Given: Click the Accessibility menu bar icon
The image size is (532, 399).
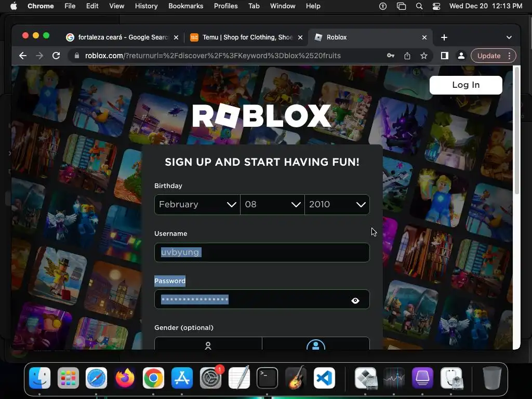Looking at the screenshot, I should [x=383, y=6].
